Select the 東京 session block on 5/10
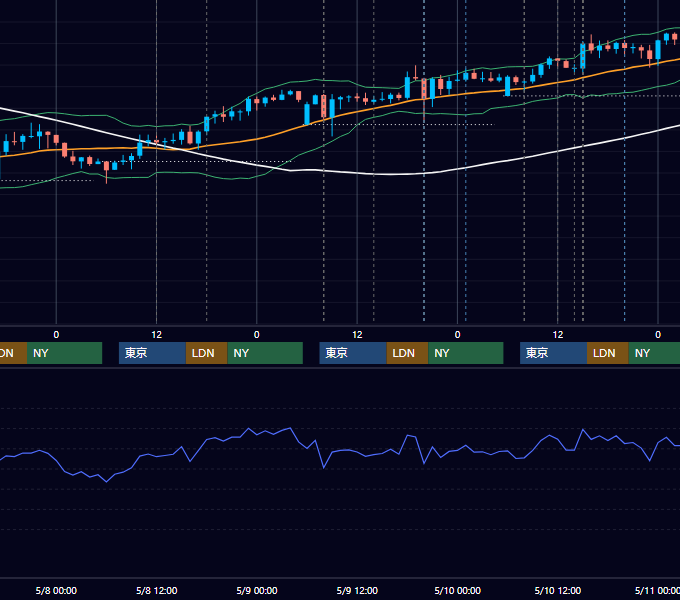Viewport: 680px width, 600px height. (x=553, y=353)
